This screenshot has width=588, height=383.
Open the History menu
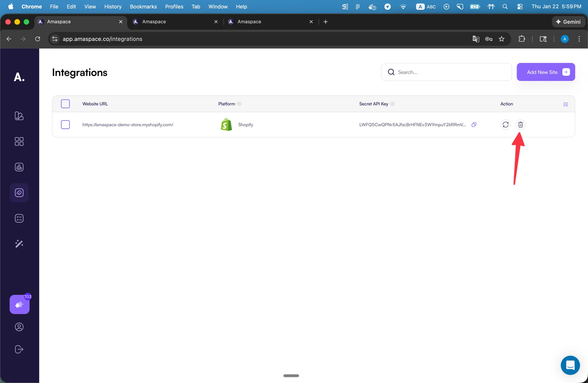(113, 6)
